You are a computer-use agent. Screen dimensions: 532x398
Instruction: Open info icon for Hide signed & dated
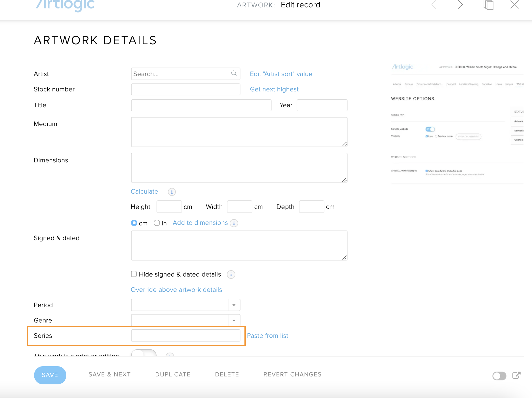point(231,275)
